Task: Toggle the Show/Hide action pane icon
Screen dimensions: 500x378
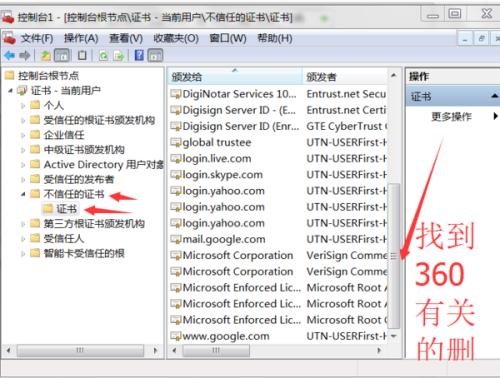Action: tap(155, 55)
